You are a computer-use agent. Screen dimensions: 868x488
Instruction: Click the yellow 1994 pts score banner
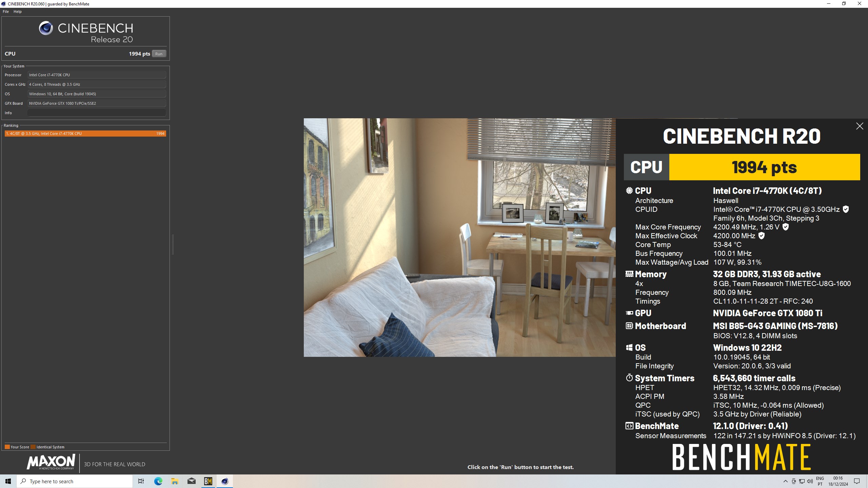point(765,167)
